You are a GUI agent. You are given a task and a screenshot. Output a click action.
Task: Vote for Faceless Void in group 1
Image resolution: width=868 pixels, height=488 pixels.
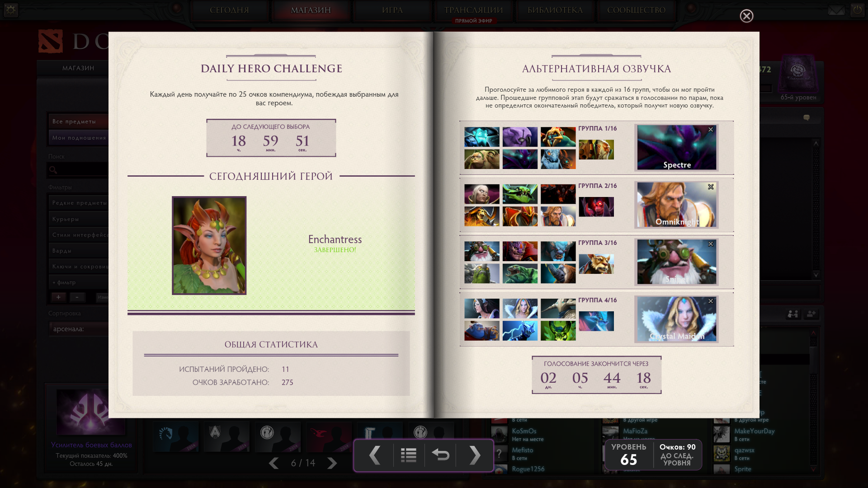[x=520, y=137]
